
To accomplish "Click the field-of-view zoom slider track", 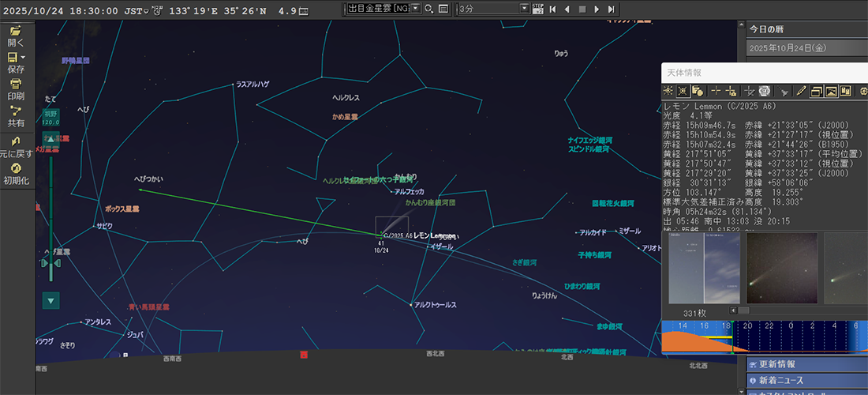I will point(51,213).
